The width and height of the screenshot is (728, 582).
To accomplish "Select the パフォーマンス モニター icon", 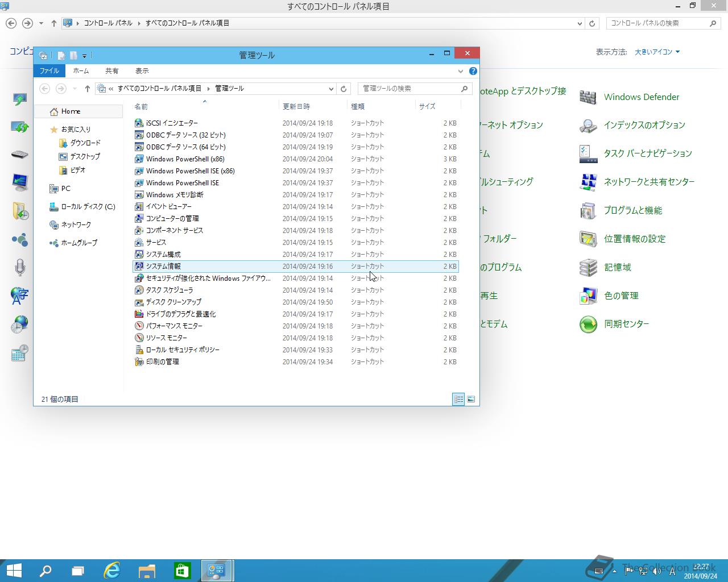I will (x=139, y=326).
